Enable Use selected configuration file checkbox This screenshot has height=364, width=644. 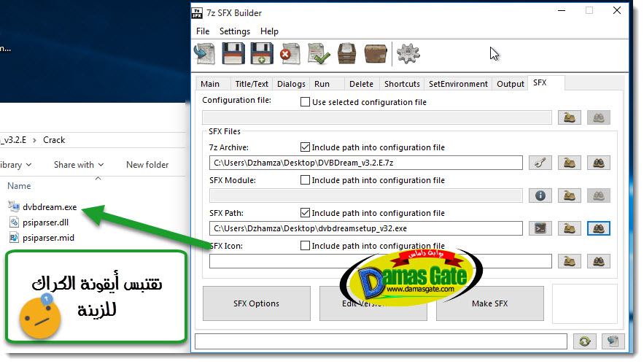[x=305, y=102]
